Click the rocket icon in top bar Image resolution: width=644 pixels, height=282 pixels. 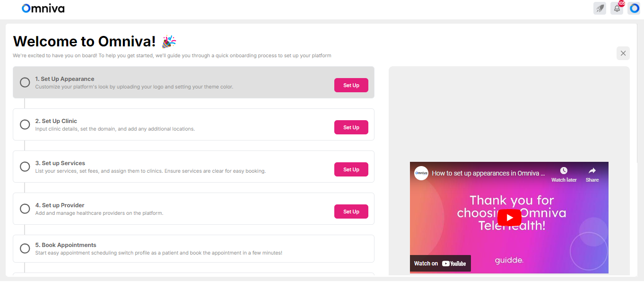click(600, 9)
